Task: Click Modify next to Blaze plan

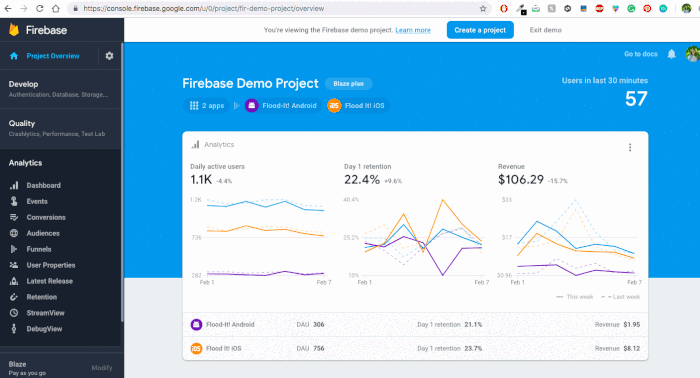Action: coord(102,368)
